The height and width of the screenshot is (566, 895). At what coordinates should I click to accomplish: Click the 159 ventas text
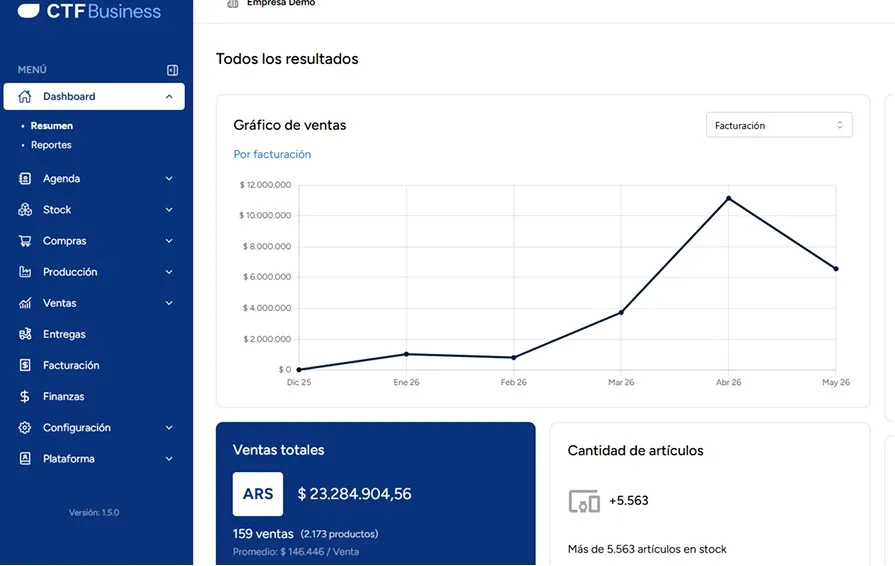[x=263, y=534]
